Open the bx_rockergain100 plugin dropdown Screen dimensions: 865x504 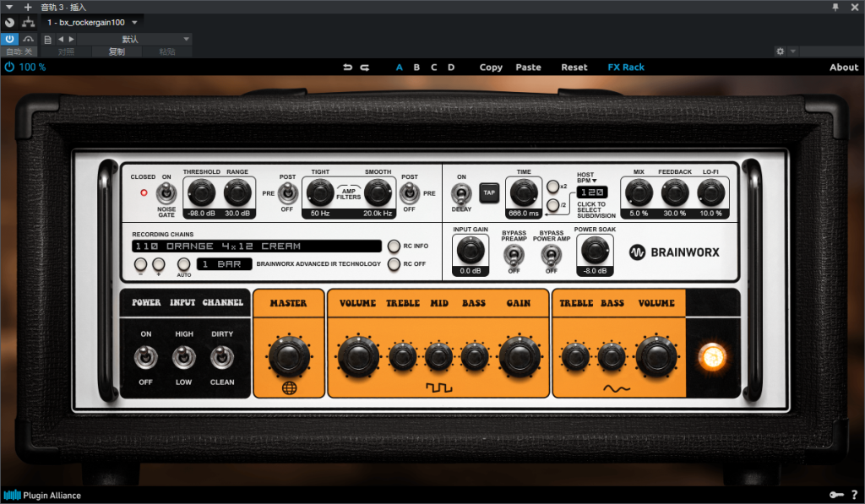point(93,23)
